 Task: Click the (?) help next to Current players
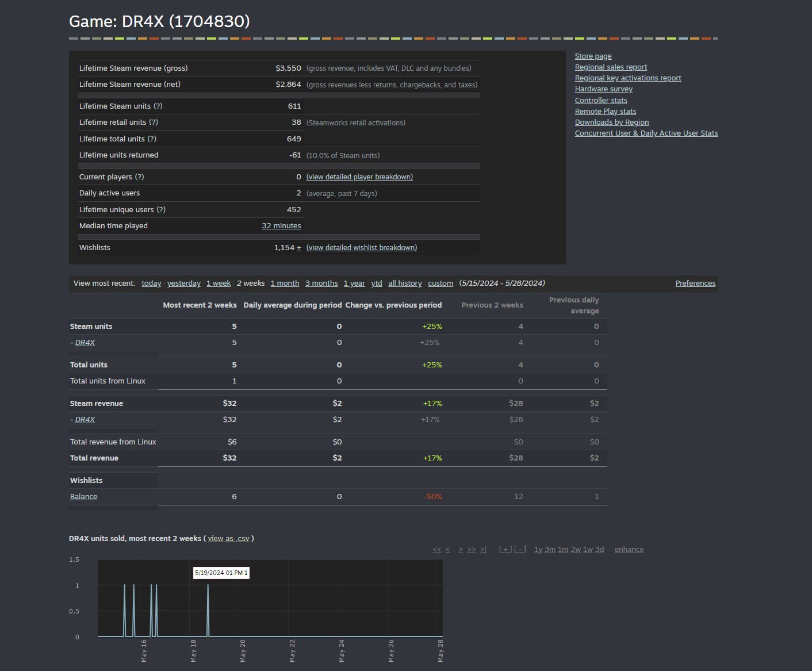point(140,177)
